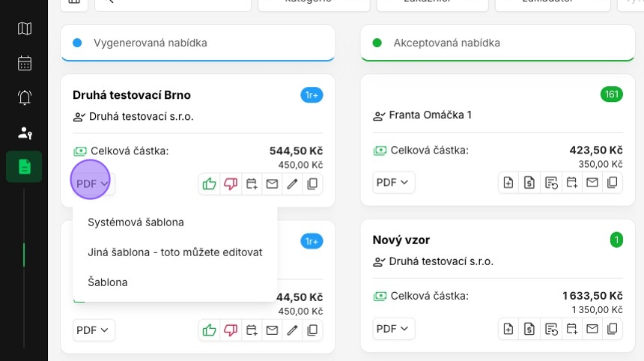Viewport: 644px width, 361px height.
Task: Collapse the PDF dropdown on Druhá testovací Brno
Action: [x=92, y=183]
